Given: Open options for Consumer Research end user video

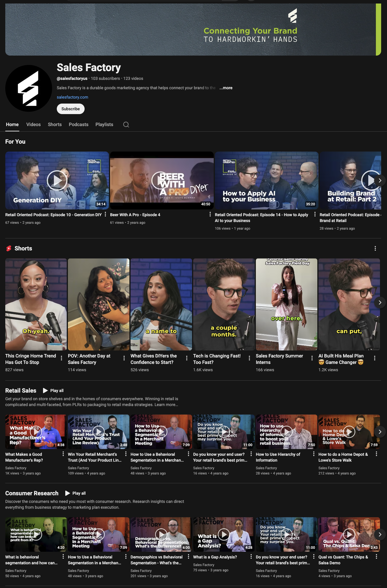Looking at the screenshot, I should [x=314, y=557].
